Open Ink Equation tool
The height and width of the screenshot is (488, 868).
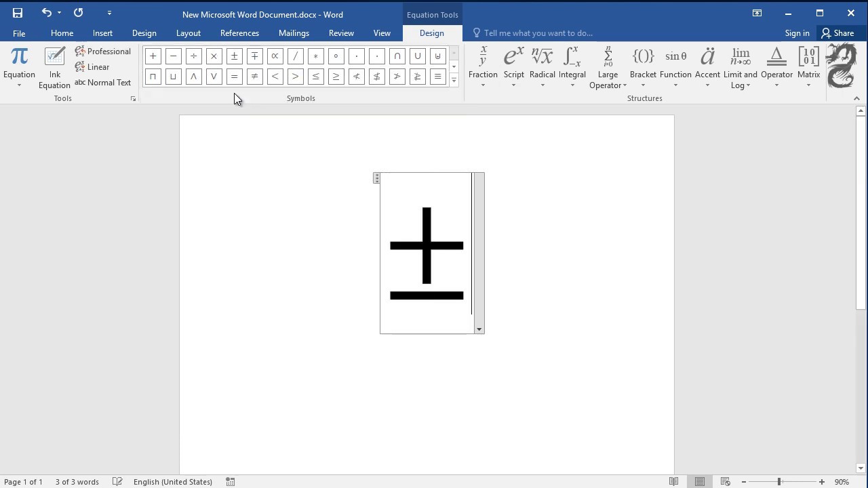pyautogui.click(x=54, y=68)
